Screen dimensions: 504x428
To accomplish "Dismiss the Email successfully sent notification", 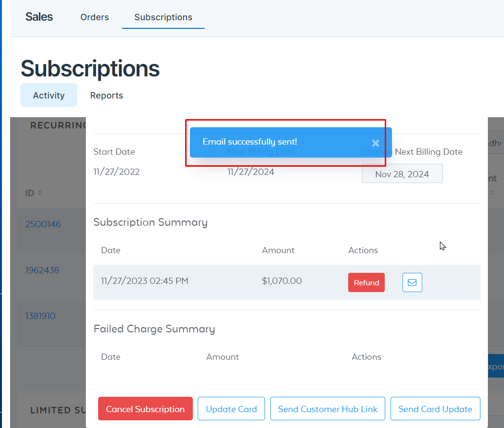I will click(x=375, y=143).
